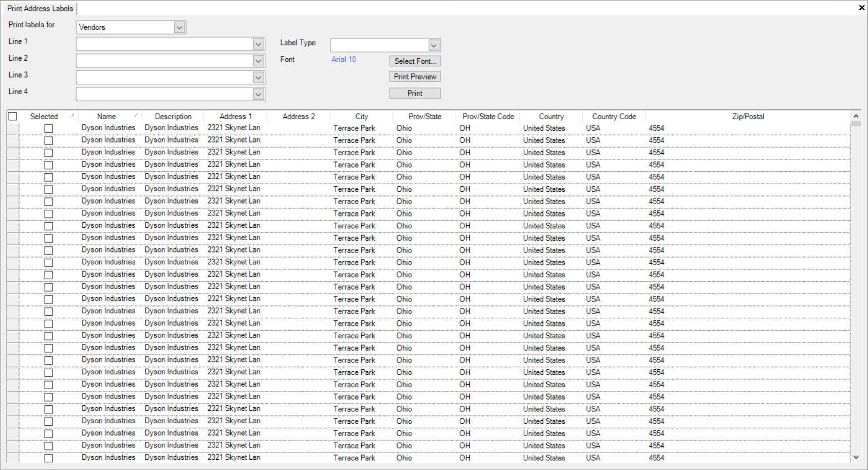This screenshot has height=470, width=868.
Task: Open the Label Type dropdown
Action: coord(434,45)
